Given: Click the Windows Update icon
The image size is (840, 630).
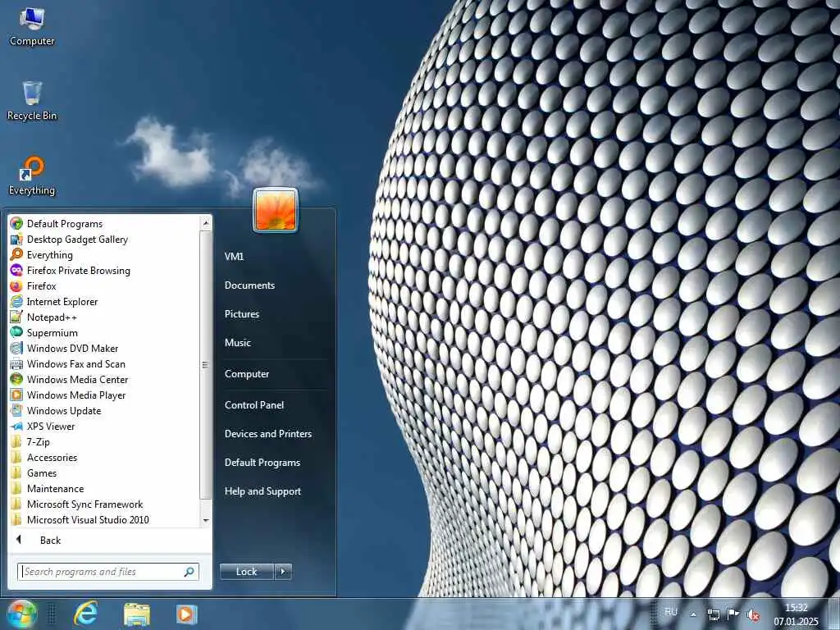Looking at the screenshot, I should pyautogui.click(x=16, y=410).
